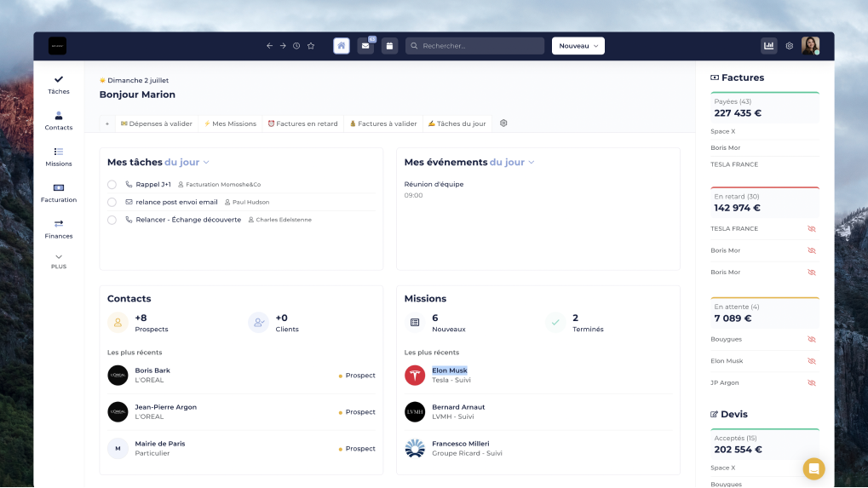Viewport: 868px width, 488px height.
Task: Toggle eye icon for TESLA FRANCE late invoice
Action: [x=812, y=229]
